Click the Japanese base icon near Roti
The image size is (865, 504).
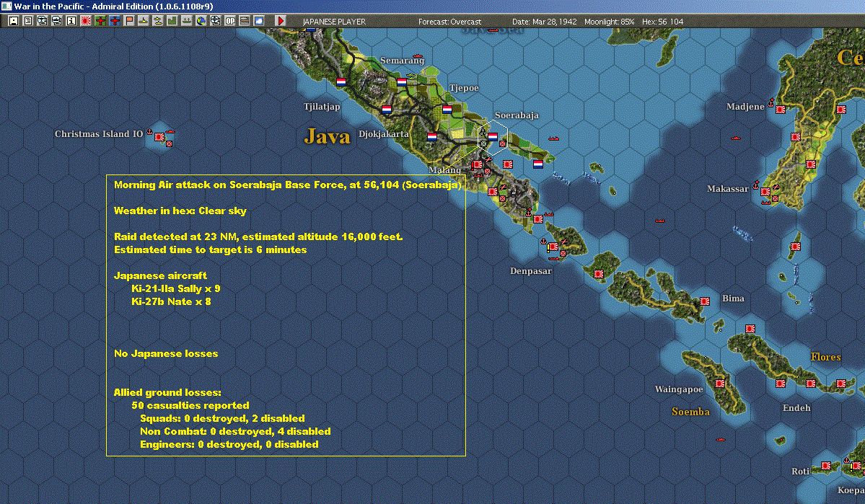826,465
